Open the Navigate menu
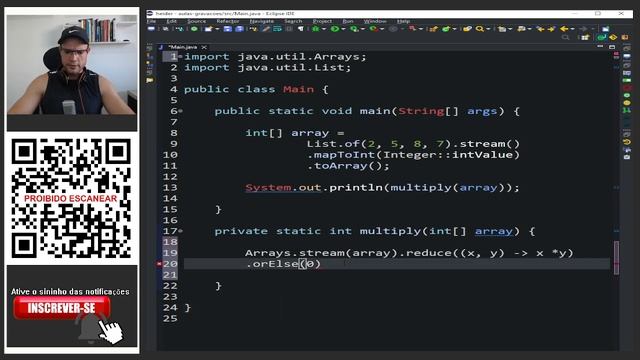 tap(262, 21)
